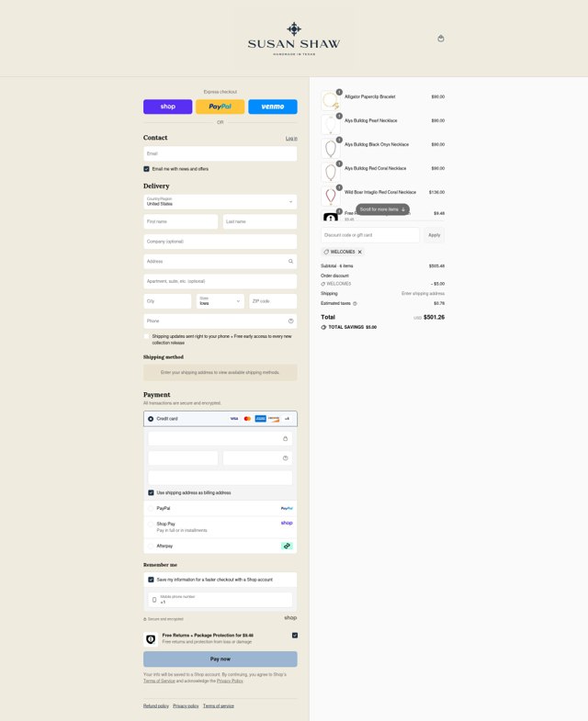This screenshot has width=588, height=721.
Task: Click the Afterpay logo icon
Action: 287,546
